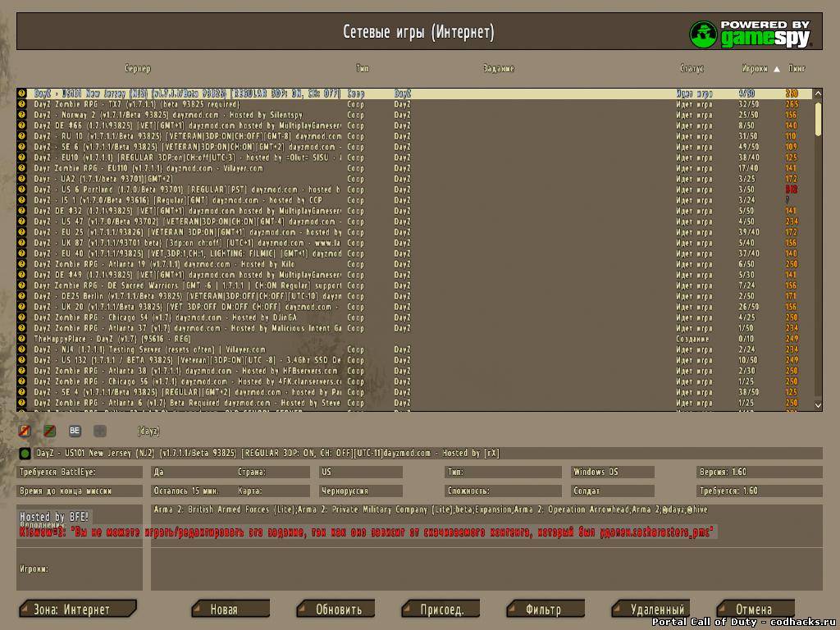Select the Atlanta 6 Beta Required server row
Screen dimensions: 840x630
coord(415,403)
